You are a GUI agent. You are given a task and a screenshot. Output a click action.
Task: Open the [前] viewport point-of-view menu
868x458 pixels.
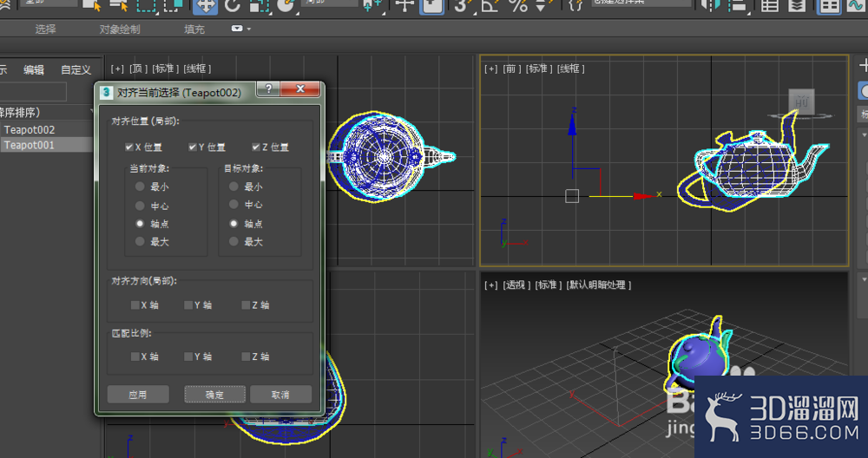click(x=510, y=69)
